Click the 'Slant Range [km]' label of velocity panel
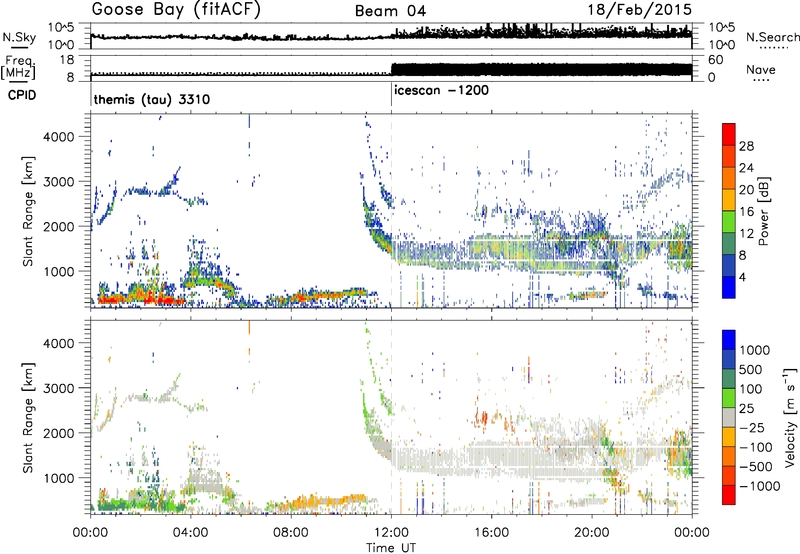 coord(28,418)
